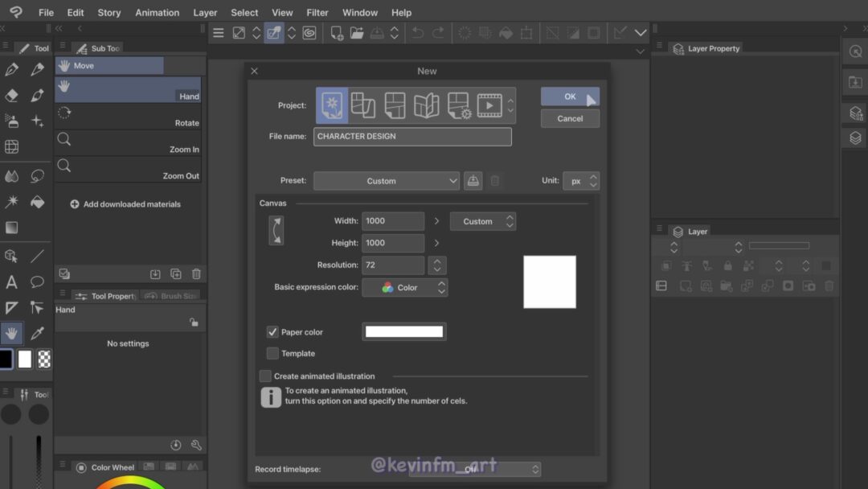This screenshot has height=489, width=868.
Task: Click the Paper color swatch
Action: click(x=404, y=331)
